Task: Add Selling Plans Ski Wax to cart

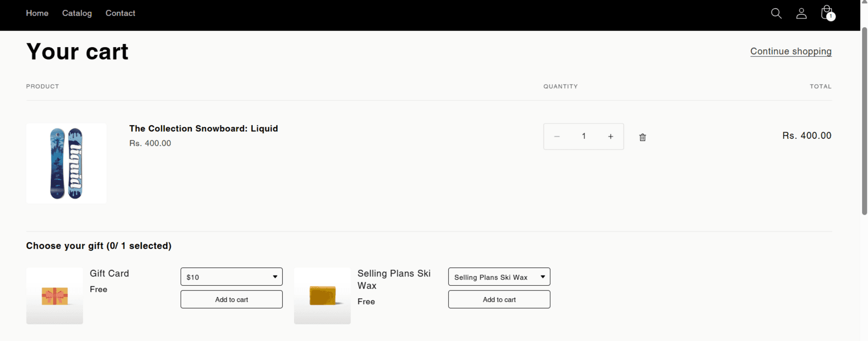Action: pyautogui.click(x=499, y=299)
